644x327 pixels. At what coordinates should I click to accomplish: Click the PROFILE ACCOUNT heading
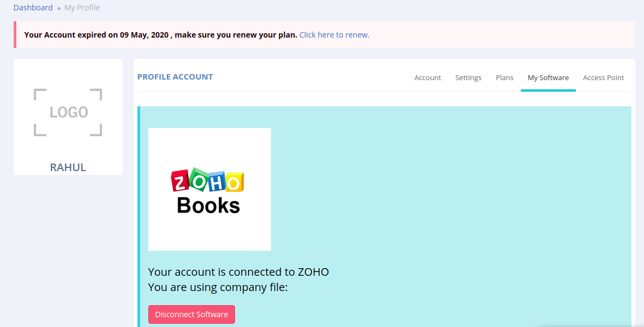(175, 77)
